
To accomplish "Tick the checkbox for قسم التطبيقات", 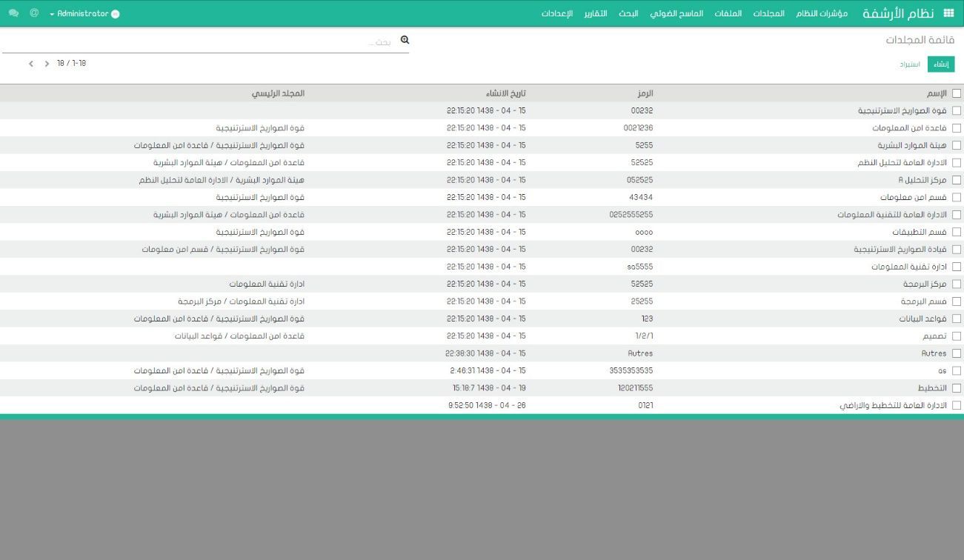I will click(956, 232).
